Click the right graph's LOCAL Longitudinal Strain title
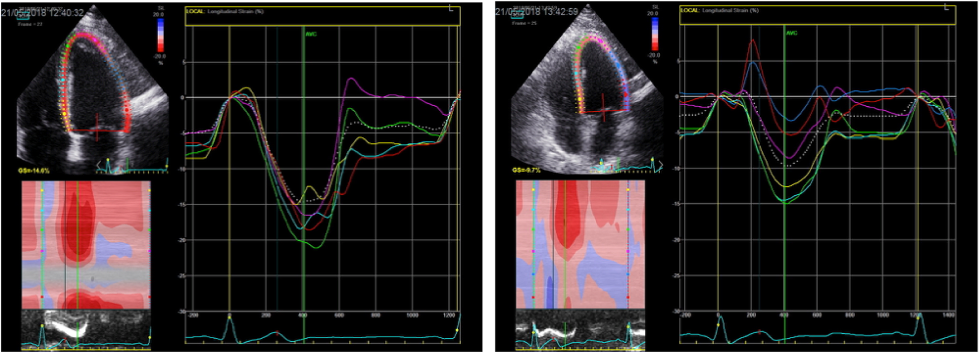The width and height of the screenshot is (980, 353). click(719, 10)
